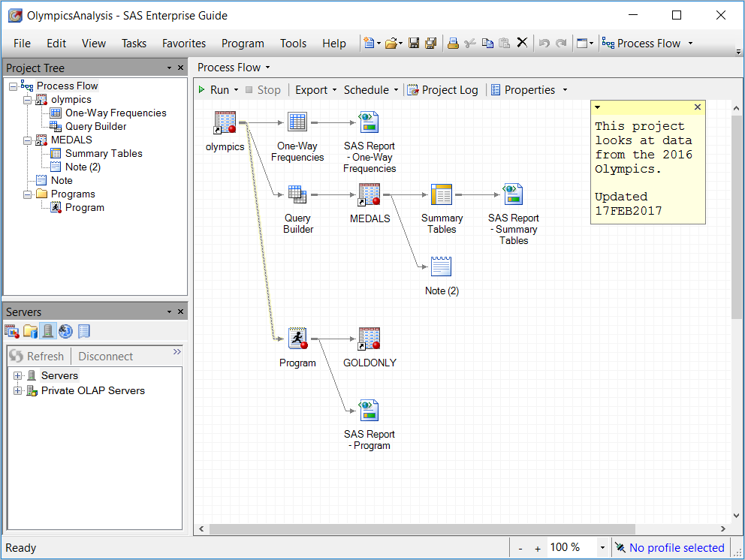Collapse the MEDALS node in the Project Tree
This screenshot has height=560, width=745.
tap(28, 140)
